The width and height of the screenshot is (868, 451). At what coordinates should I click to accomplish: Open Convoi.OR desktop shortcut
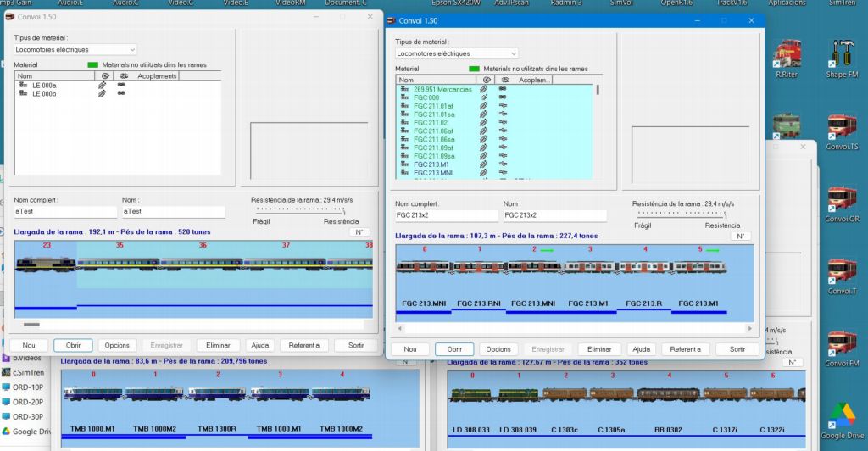point(842,204)
